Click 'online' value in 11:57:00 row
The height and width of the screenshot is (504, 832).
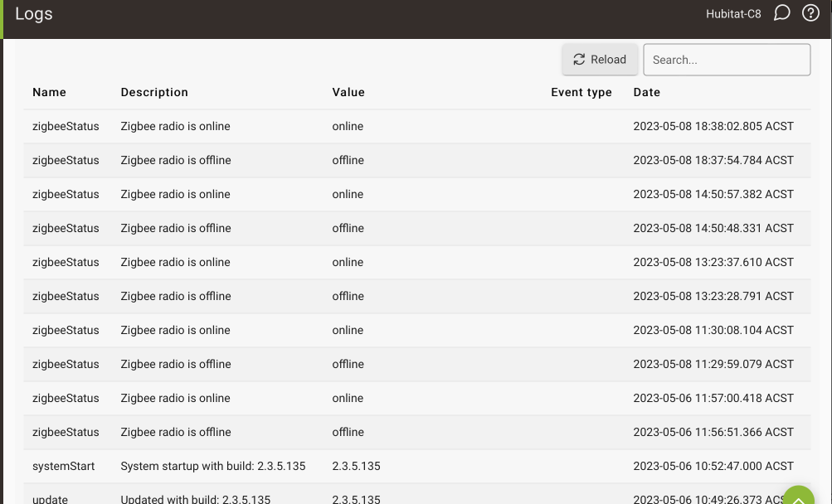tap(348, 398)
